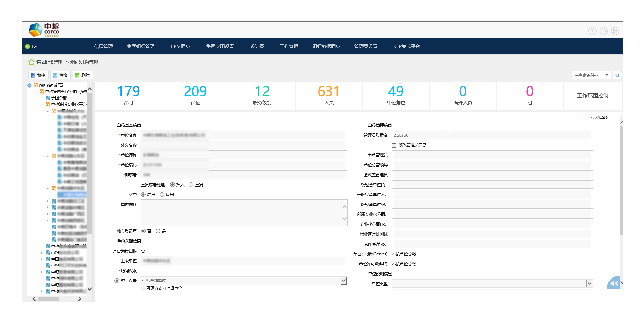This screenshot has height=322, width=644.
Task: Open the 0 编外人员 tile
Action: point(463,96)
